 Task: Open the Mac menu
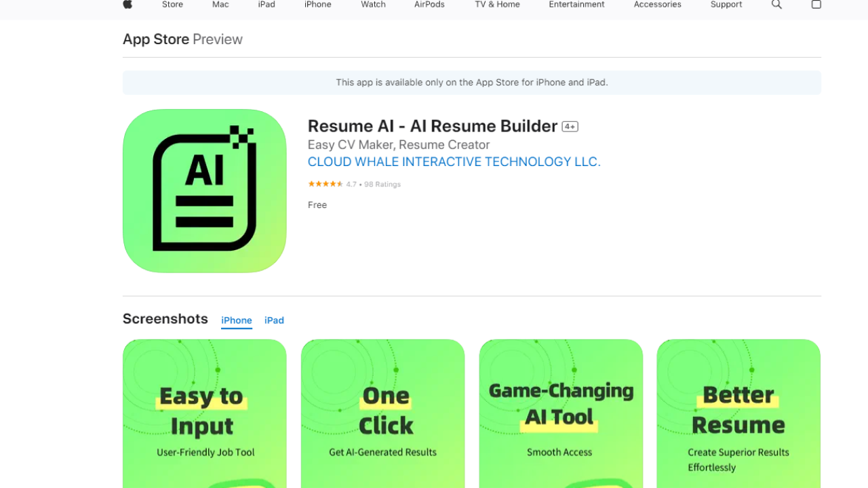(220, 4)
